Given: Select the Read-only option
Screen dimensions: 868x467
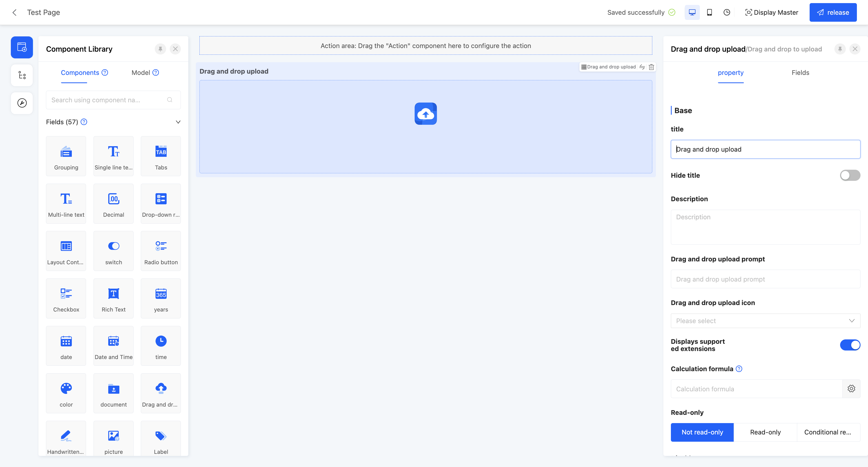Looking at the screenshot, I should (765, 432).
